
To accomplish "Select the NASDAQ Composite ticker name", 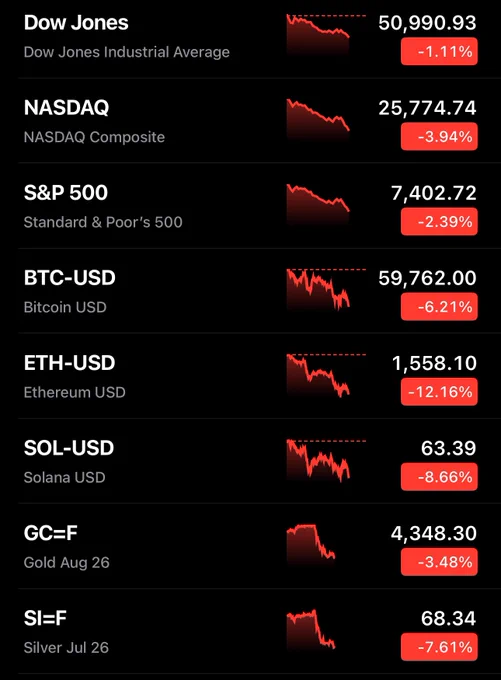I will [94, 137].
